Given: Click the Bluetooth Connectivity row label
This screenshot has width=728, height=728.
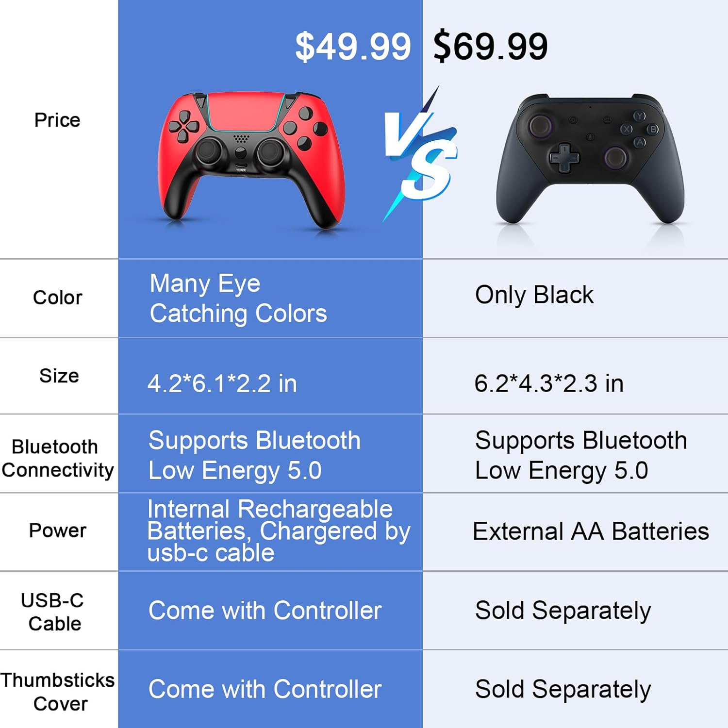Looking at the screenshot, I should pyautogui.click(x=57, y=458).
